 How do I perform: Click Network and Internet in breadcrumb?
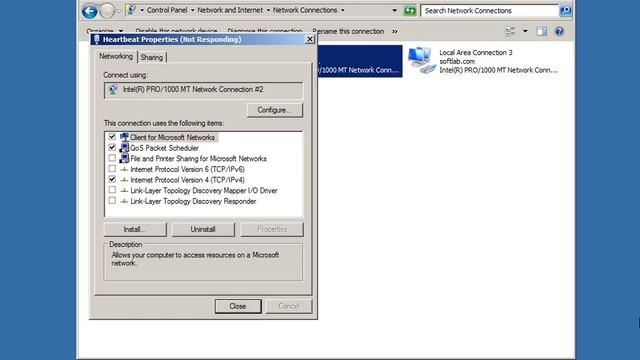click(x=230, y=10)
